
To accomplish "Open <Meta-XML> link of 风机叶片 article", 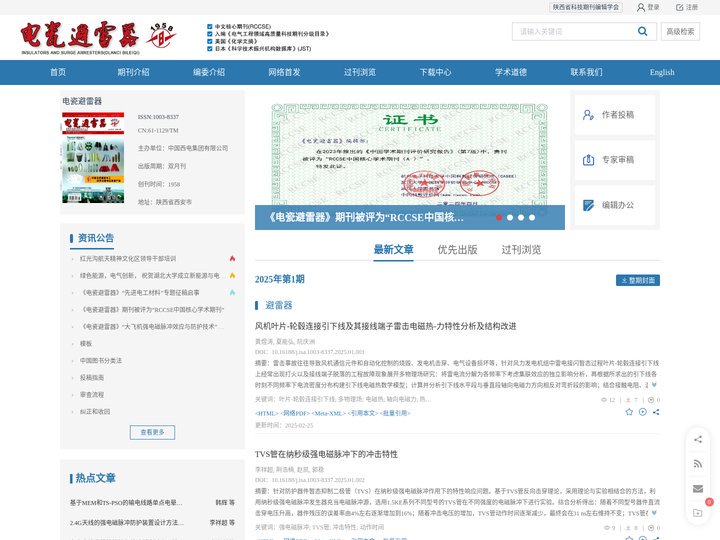I will [329, 413].
